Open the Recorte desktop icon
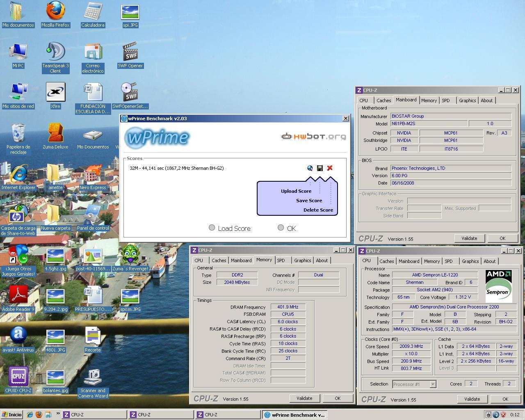 pos(93,339)
